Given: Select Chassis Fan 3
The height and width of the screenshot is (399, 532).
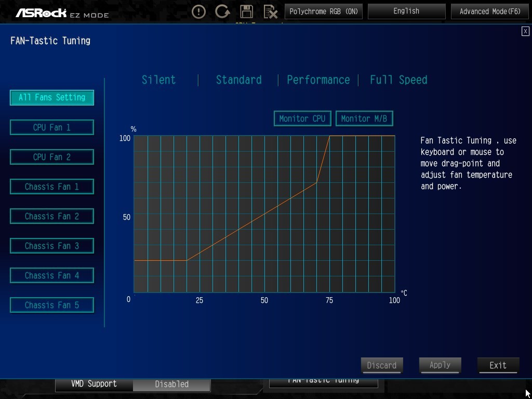Looking at the screenshot, I should click(52, 246).
